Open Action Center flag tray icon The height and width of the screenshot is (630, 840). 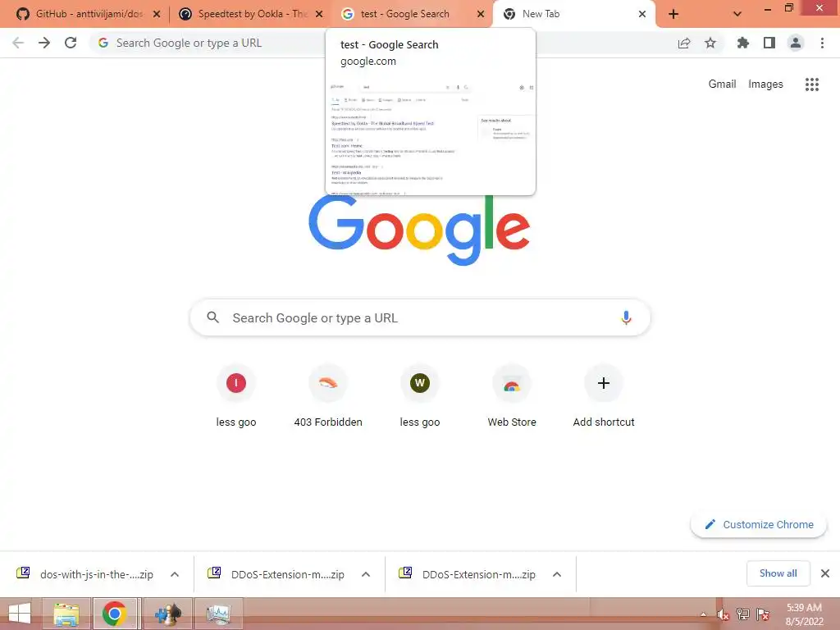point(763,614)
